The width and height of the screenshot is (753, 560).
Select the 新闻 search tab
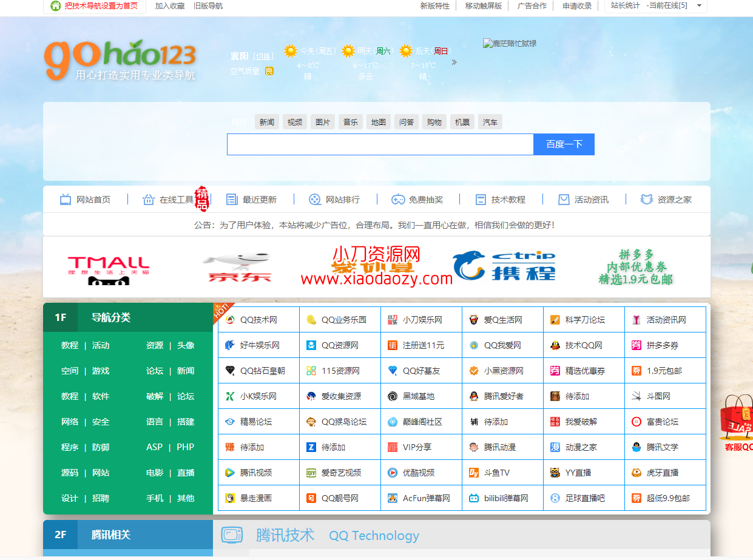click(x=267, y=122)
